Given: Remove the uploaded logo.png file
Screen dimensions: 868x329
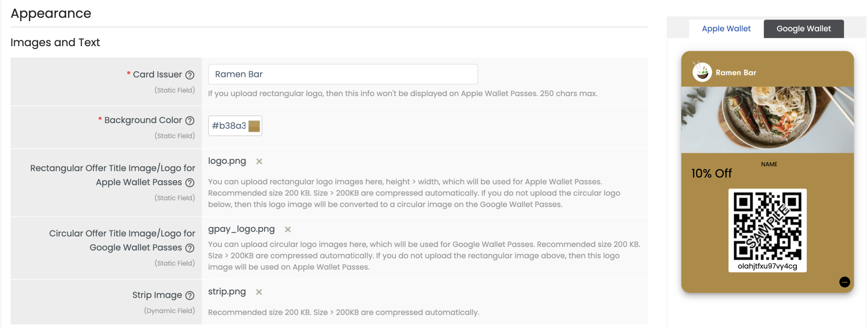Looking at the screenshot, I should click(x=259, y=162).
